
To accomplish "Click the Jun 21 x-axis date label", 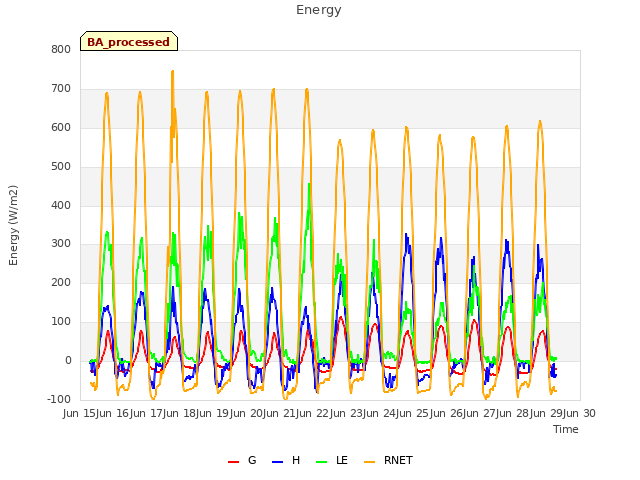I will [x=280, y=413].
